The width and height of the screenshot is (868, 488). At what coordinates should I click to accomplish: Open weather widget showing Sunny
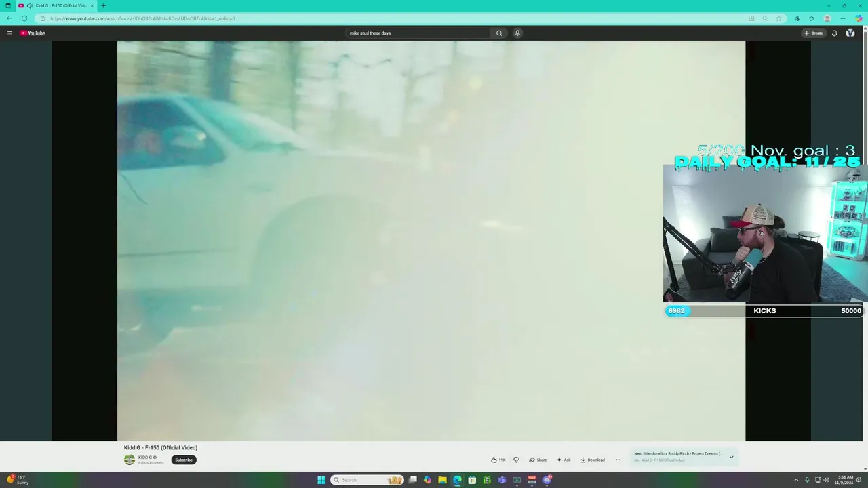pyautogui.click(x=18, y=480)
